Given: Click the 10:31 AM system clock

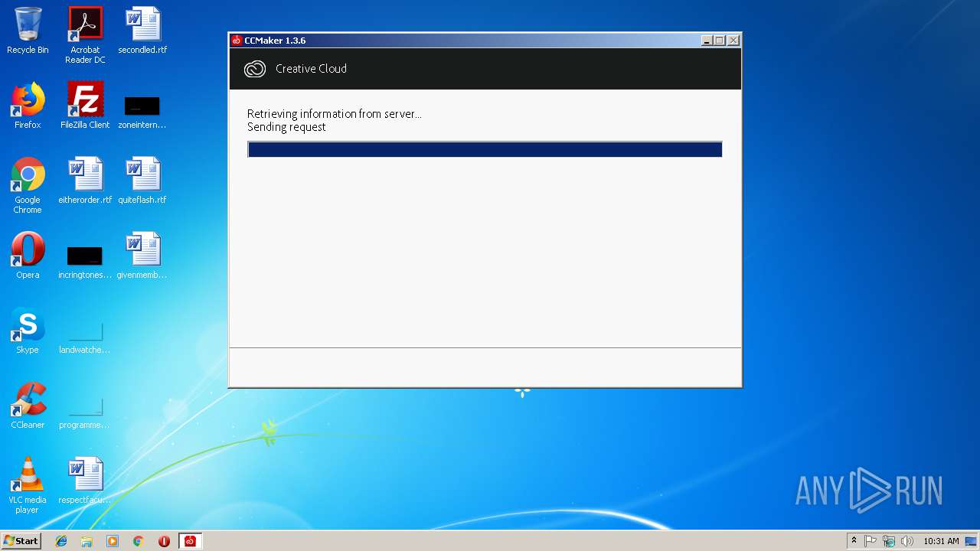Looking at the screenshot, I should click(x=941, y=541).
